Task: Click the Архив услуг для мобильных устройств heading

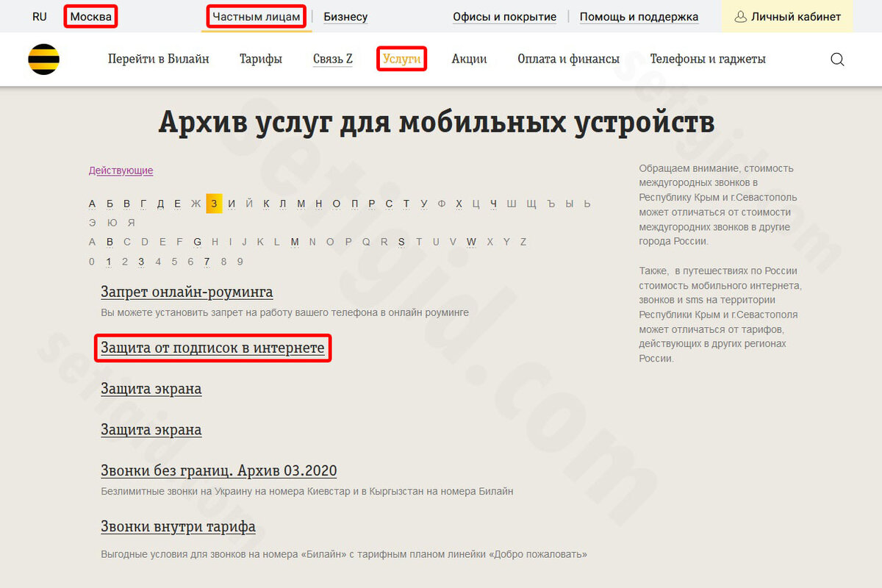Action: click(x=436, y=122)
